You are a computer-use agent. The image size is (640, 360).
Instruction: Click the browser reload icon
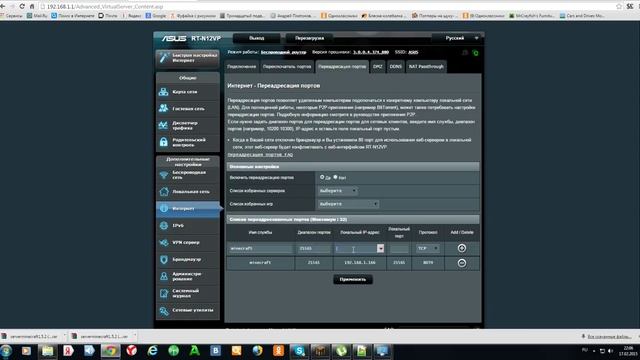click(x=22, y=6)
